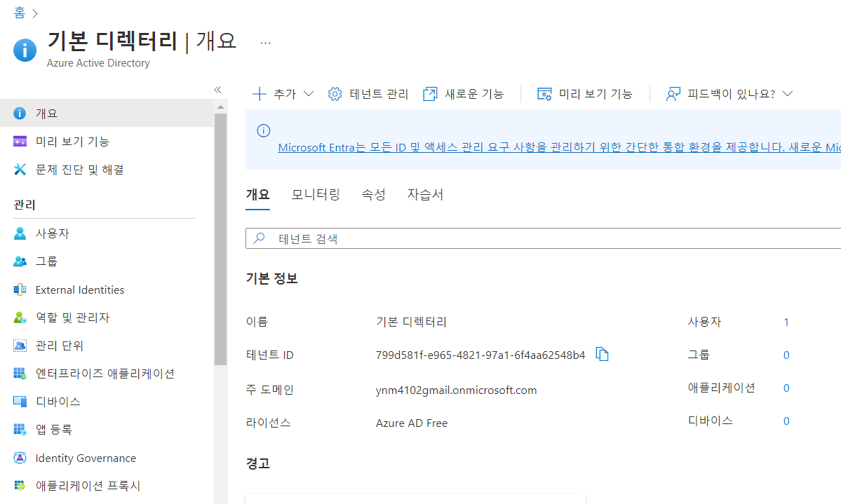Click the 그룹 people icon
The height and width of the screenshot is (504, 841).
[x=20, y=261]
